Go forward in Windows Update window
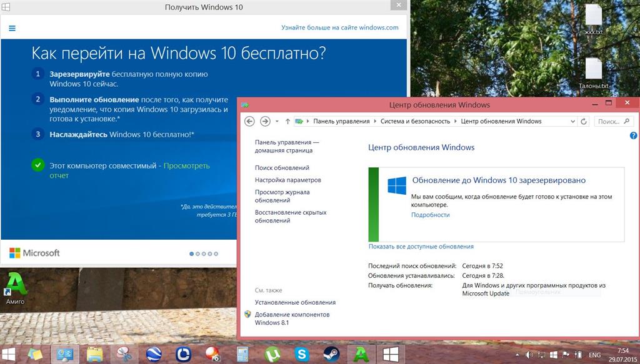This screenshot has width=640, height=364. [265, 121]
